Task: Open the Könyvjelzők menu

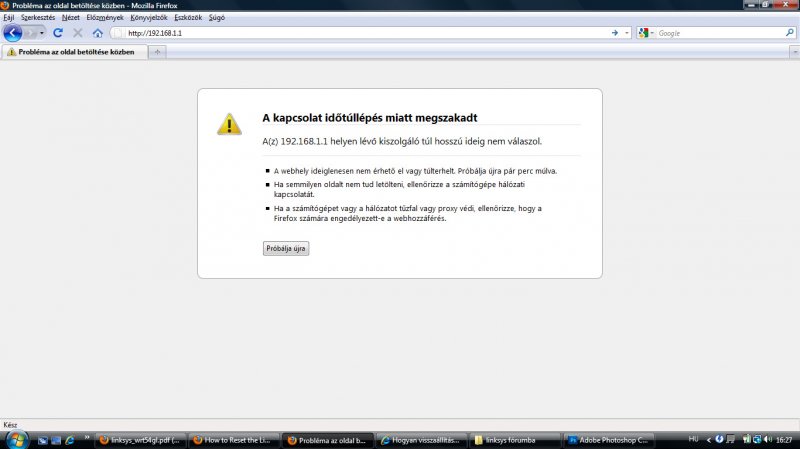Action: click(x=148, y=17)
